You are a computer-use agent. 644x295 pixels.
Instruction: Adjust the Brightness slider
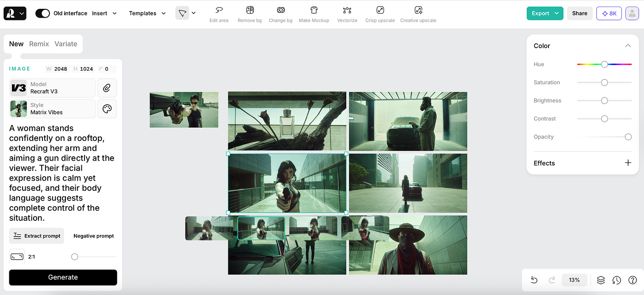pos(604,100)
